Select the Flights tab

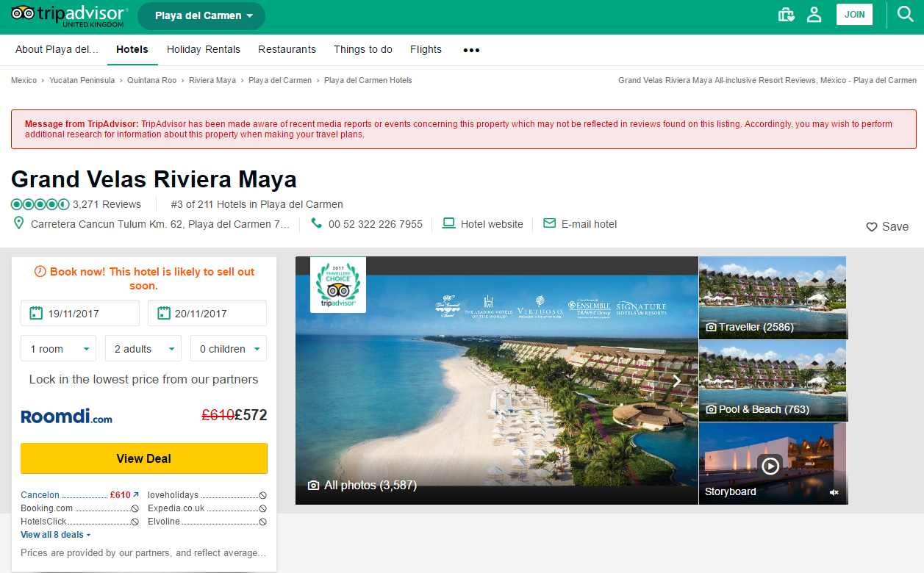[426, 49]
